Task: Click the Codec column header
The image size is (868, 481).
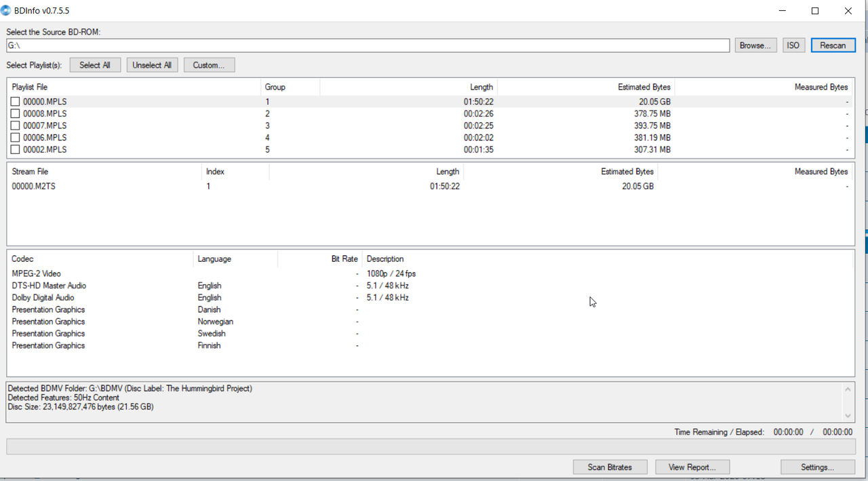Action: click(x=100, y=259)
